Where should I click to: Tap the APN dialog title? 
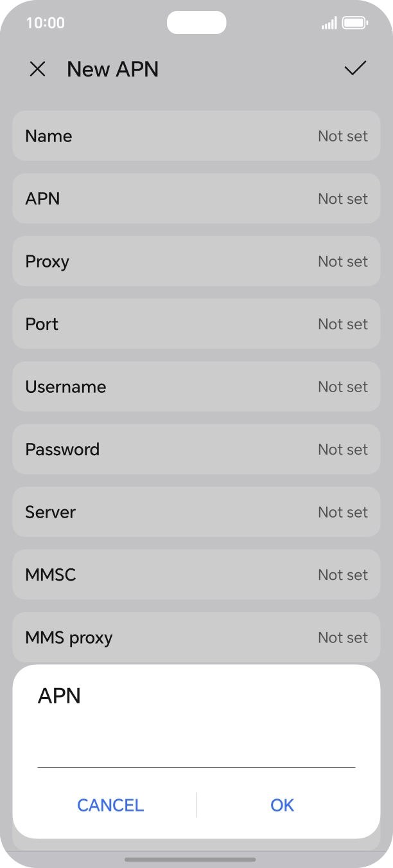(x=59, y=696)
